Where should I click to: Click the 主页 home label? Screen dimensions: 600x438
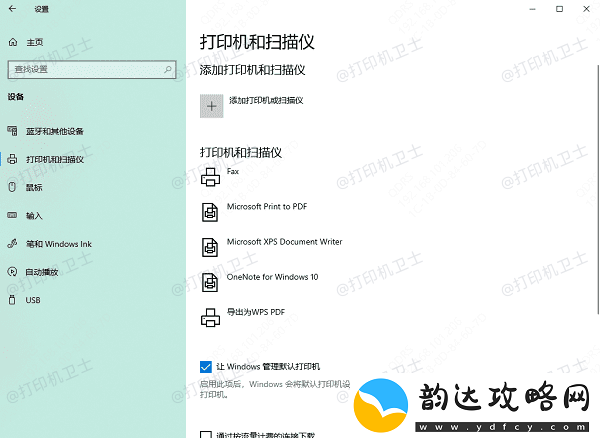pos(34,42)
